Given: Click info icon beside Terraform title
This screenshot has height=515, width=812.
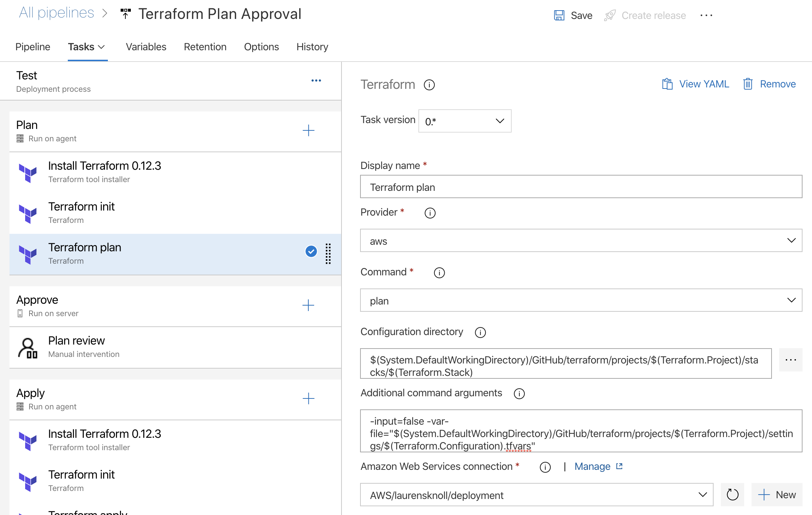Looking at the screenshot, I should [429, 85].
